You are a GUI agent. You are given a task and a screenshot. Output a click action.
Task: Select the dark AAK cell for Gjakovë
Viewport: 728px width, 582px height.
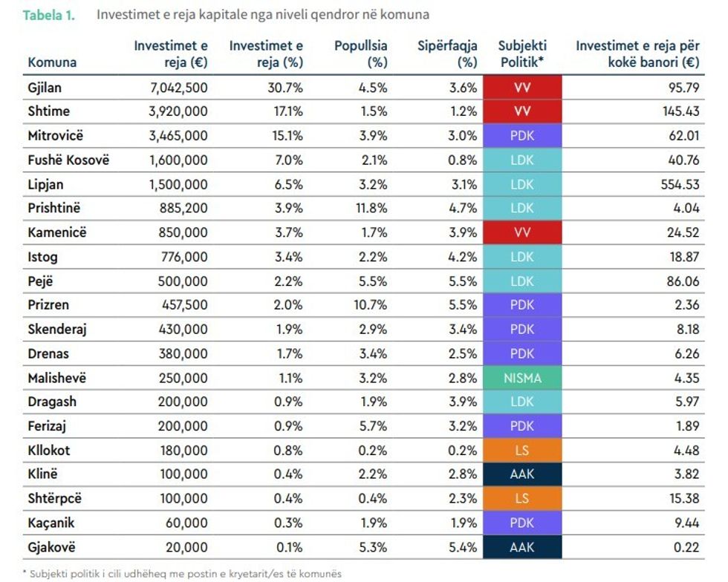pyautogui.click(x=522, y=547)
